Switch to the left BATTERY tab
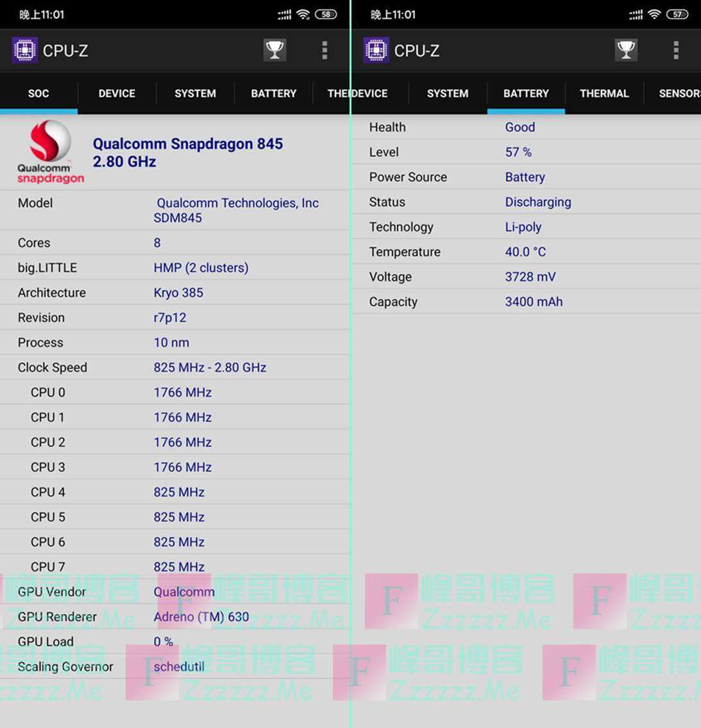The image size is (701, 728). [x=273, y=94]
